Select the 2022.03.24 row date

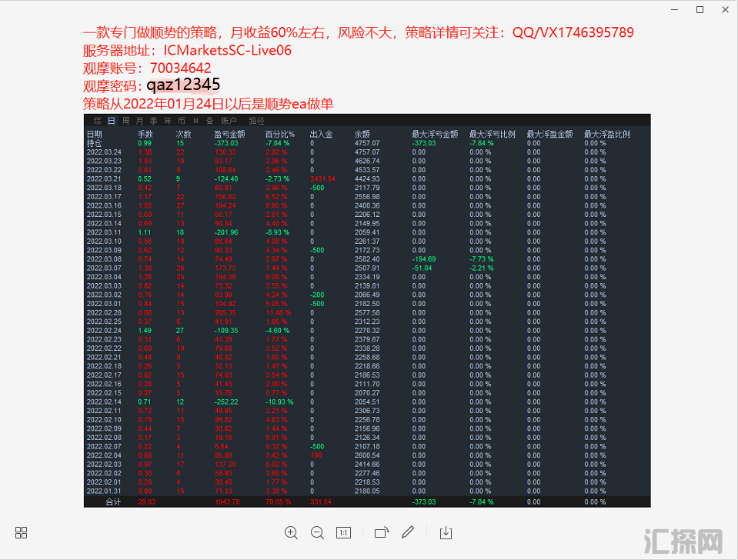coord(104,152)
